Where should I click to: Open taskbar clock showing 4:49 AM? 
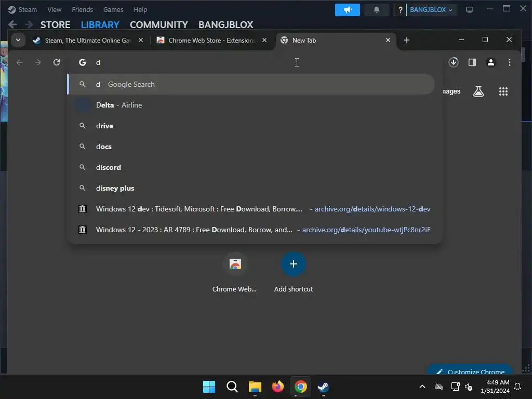pyautogui.click(x=495, y=387)
